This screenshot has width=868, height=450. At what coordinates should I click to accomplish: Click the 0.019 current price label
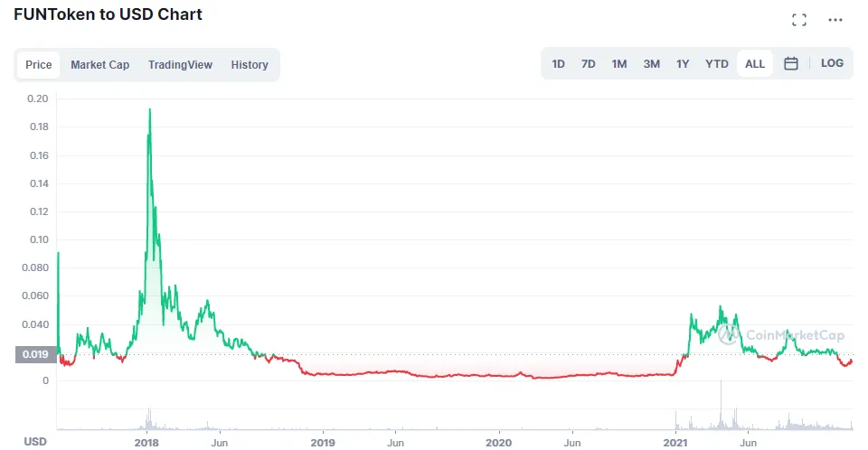coord(35,354)
